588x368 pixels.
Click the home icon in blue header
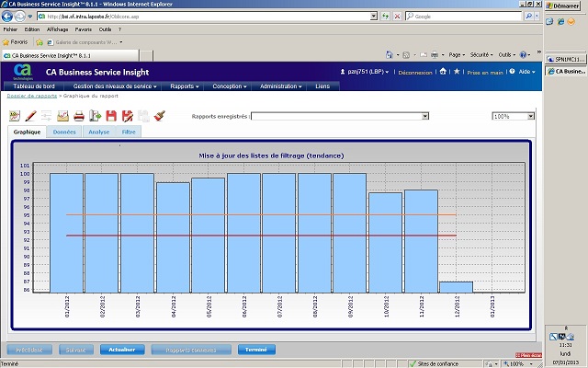[443, 72]
